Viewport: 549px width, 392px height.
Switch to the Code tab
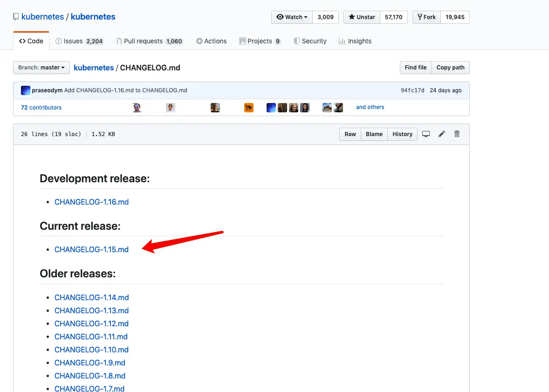[x=31, y=41]
